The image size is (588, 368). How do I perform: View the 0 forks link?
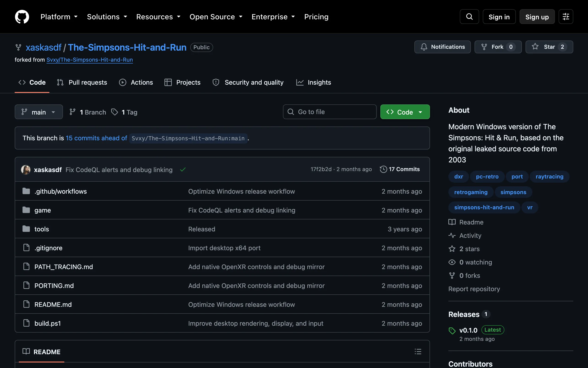(464, 276)
